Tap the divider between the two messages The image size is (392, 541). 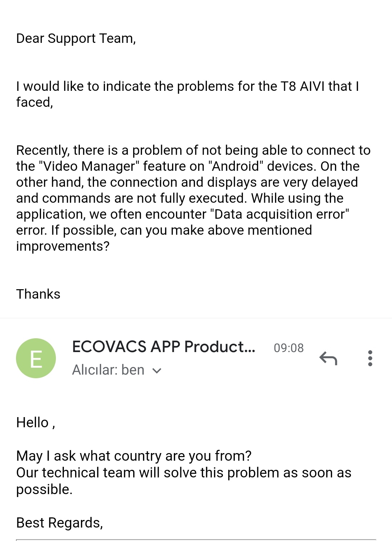coord(196,318)
